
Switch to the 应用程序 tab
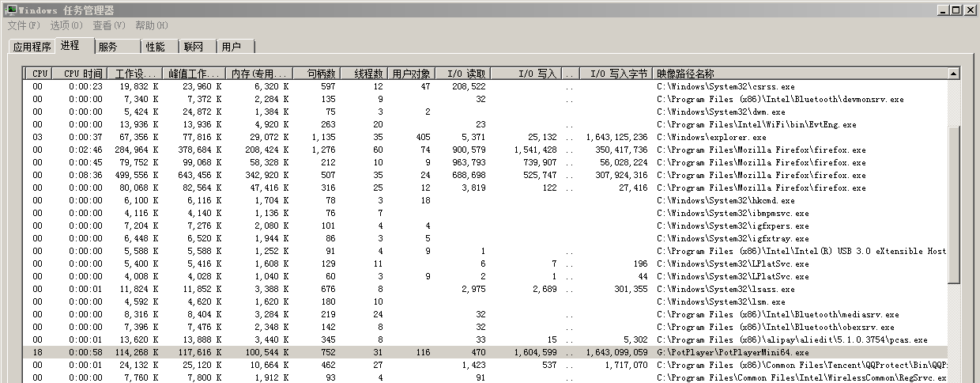tap(32, 47)
